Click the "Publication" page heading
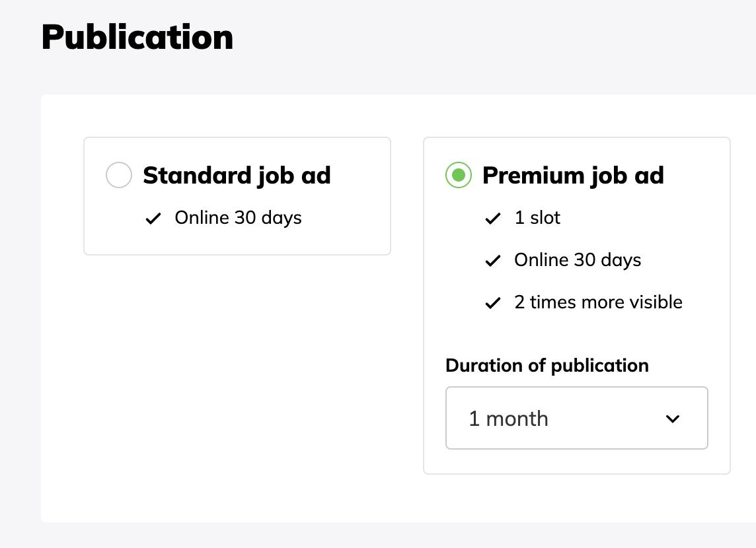Screen dimensions: 756x548 coord(137,38)
